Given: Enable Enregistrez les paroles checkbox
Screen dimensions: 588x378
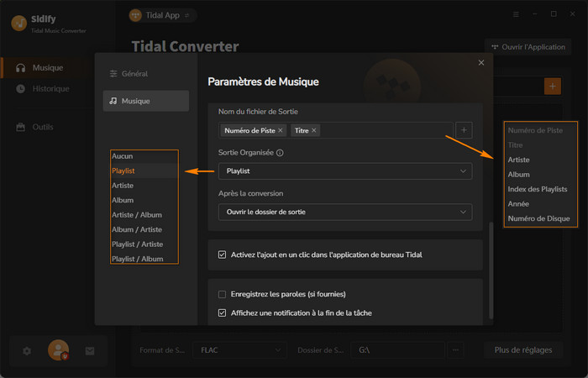Looking at the screenshot, I should [222, 294].
